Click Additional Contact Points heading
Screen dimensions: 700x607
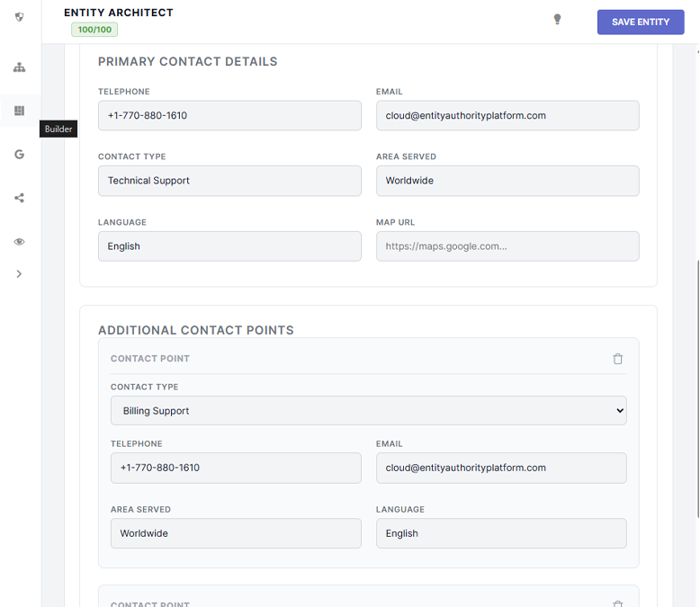196,330
